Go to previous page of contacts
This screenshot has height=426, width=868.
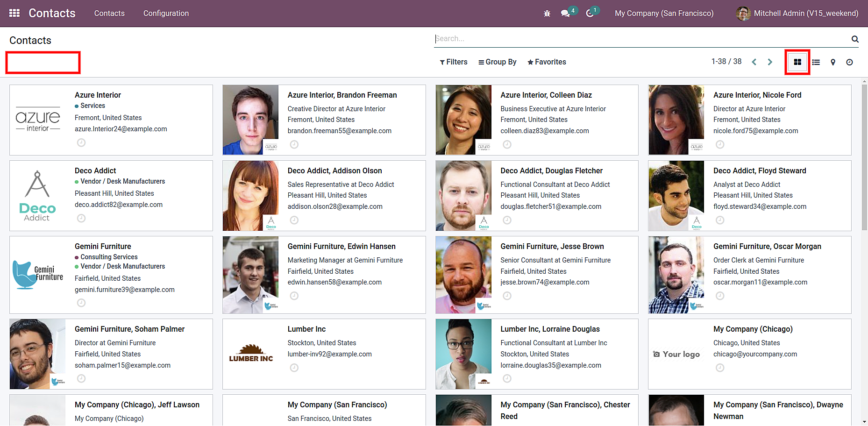pos(754,62)
